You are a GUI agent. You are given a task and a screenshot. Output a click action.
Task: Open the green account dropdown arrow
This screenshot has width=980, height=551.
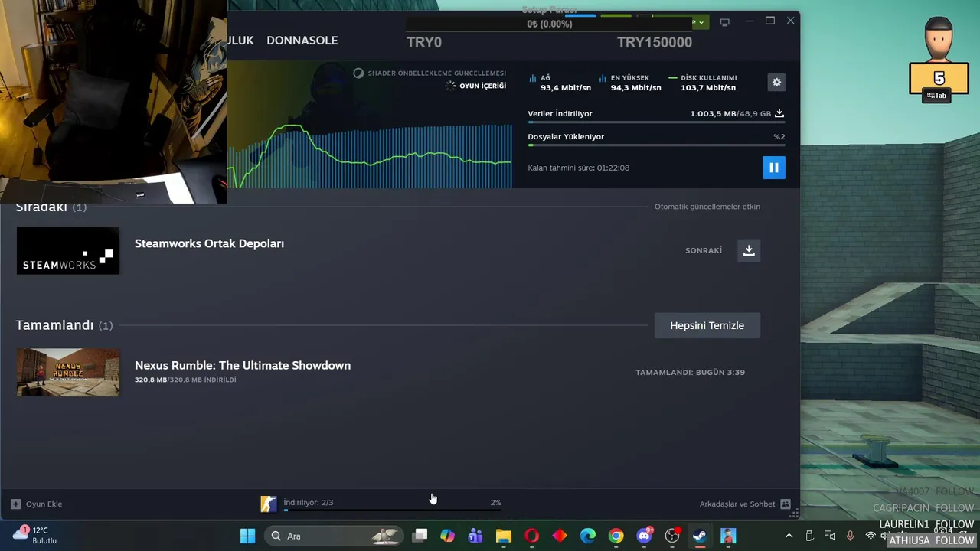point(701,22)
